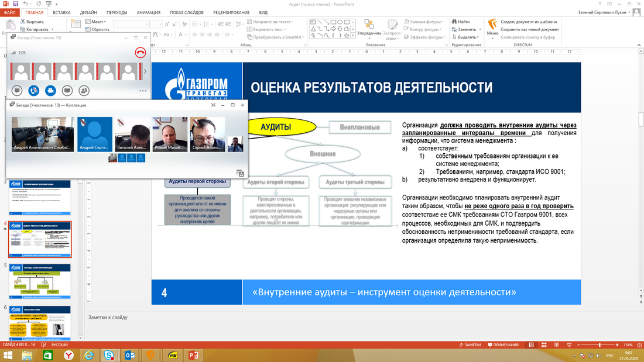Open the DIRECTUM Меню button
644x362 pixels.
click(492, 28)
